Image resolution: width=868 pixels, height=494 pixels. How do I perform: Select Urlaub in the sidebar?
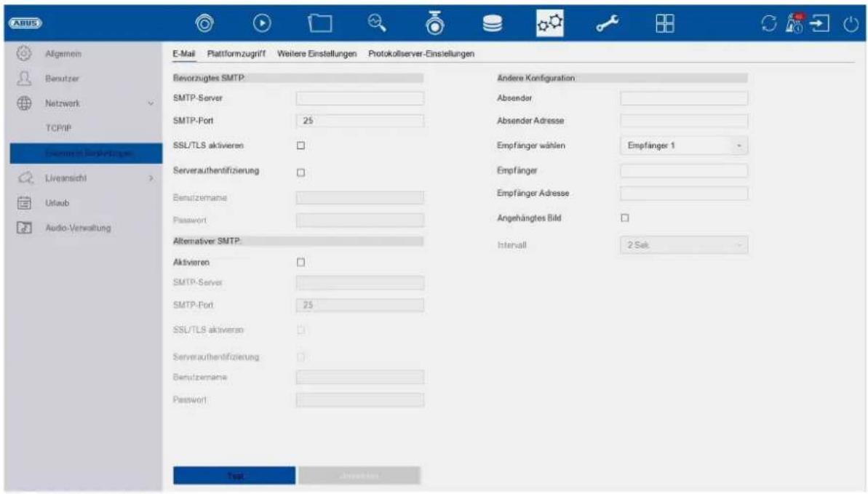tap(57, 203)
